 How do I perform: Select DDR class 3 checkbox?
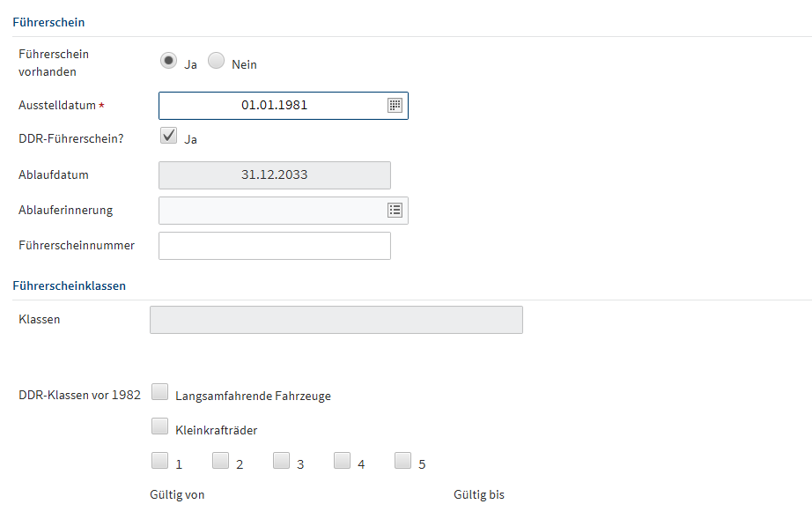tap(281, 460)
